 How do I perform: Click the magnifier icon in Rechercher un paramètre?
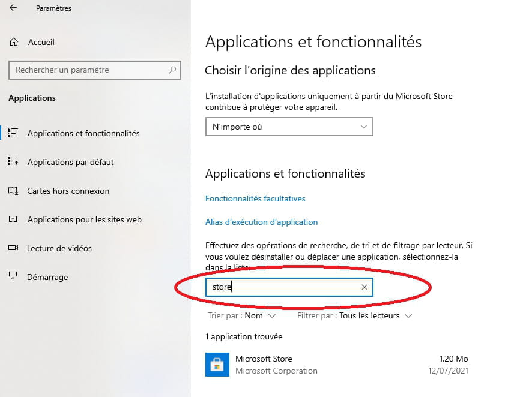pyautogui.click(x=172, y=70)
